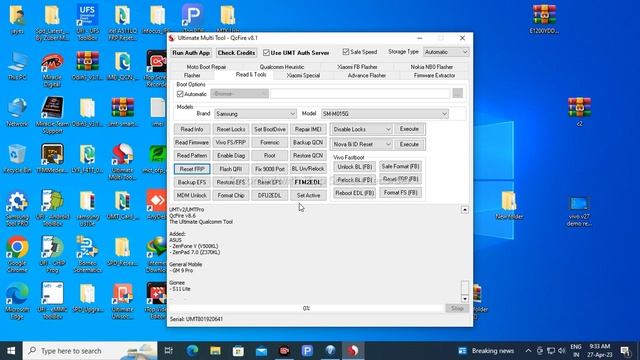Screen dimensions: 640x360
Task: Click the volume icon in system tray
Action: coord(562,351)
